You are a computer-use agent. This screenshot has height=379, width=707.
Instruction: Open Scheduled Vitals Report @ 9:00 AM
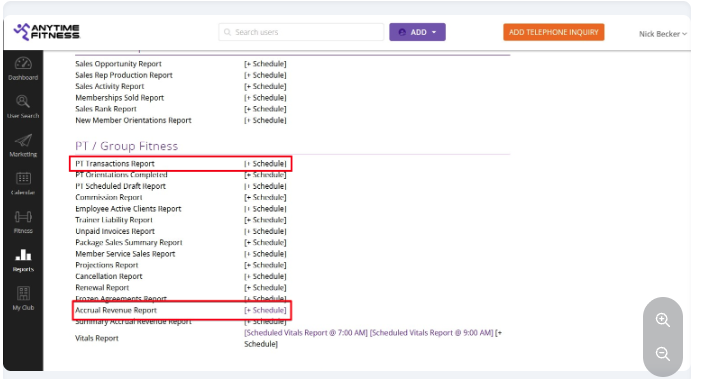[432, 333]
